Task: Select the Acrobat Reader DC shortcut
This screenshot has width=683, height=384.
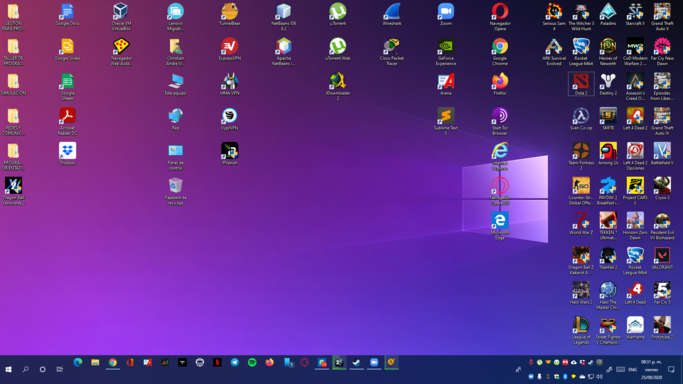Action: [x=68, y=122]
